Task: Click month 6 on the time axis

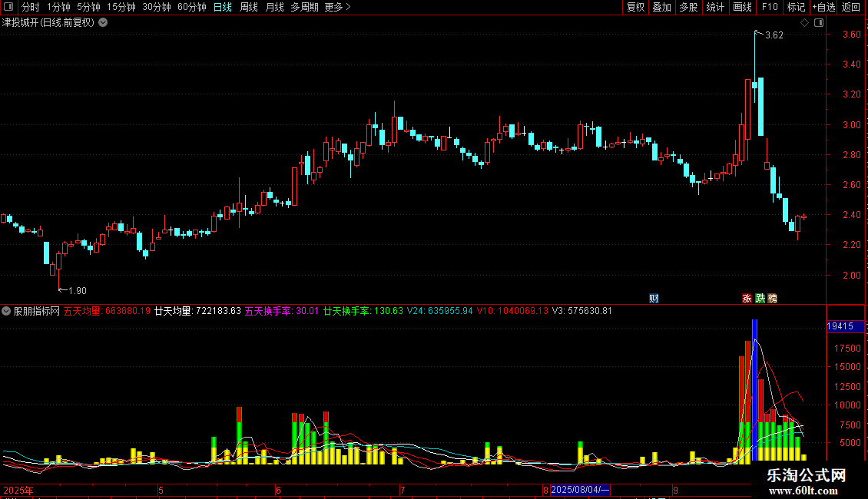Action: 278,490
